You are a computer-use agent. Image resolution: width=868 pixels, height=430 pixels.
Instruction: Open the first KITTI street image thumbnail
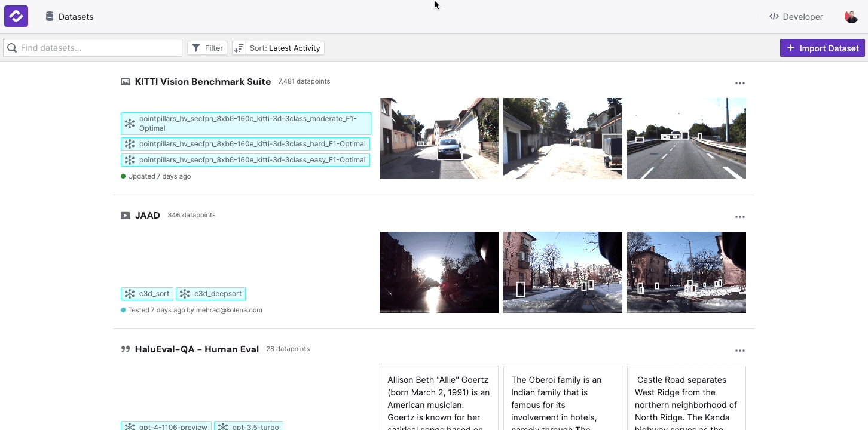pyautogui.click(x=438, y=138)
